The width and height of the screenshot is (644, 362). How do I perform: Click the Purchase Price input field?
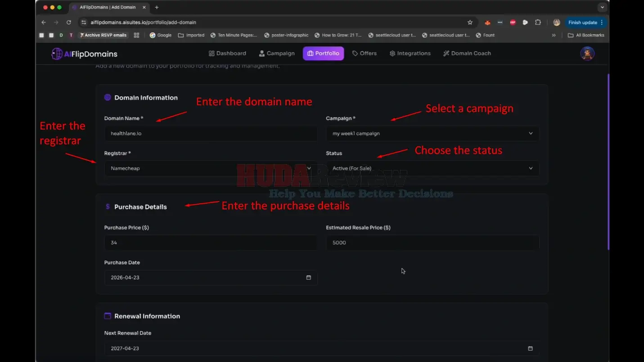coord(211,243)
